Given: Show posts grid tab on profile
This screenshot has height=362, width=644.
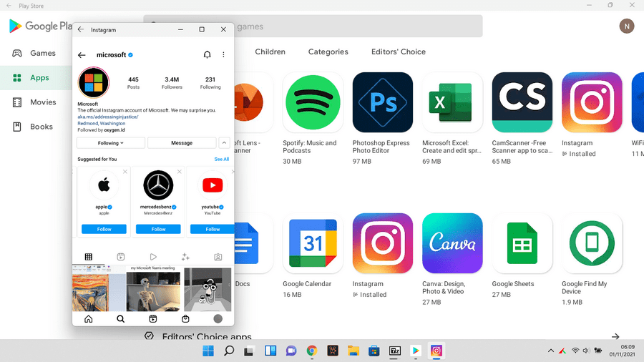Looking at the screenshot, I should pos(88,257).
